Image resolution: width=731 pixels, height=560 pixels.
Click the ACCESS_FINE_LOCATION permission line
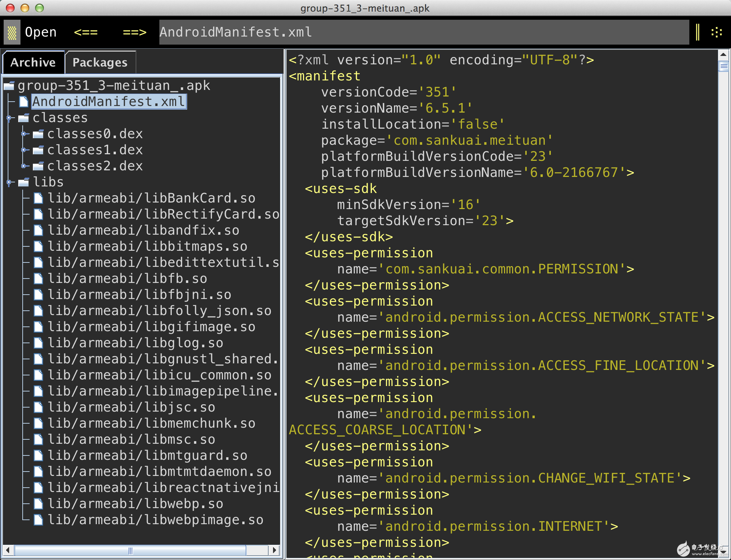coord(526,366)
